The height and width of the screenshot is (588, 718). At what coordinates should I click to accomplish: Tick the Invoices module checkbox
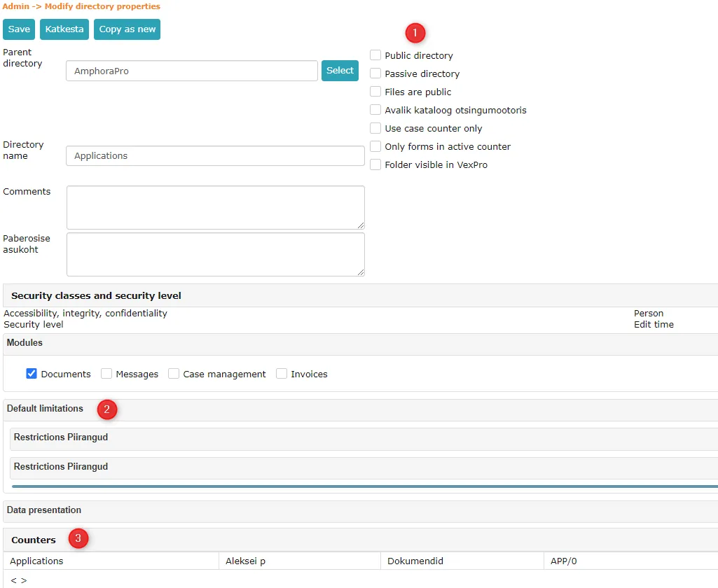[282, 374]
